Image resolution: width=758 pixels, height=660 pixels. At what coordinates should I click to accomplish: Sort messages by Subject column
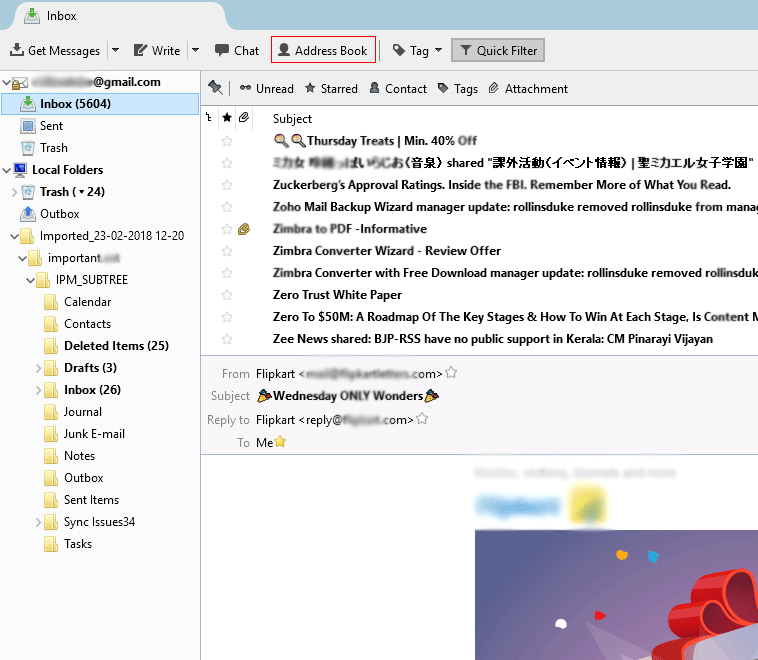point(293,118)
